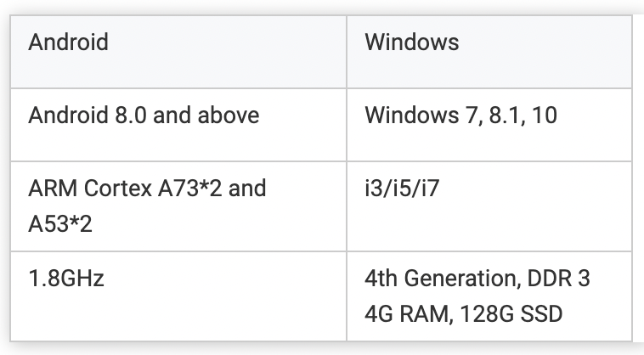Click the "Windows 7" text in the second row
This screenshot has height=355, width=644.
coord(421,115)
